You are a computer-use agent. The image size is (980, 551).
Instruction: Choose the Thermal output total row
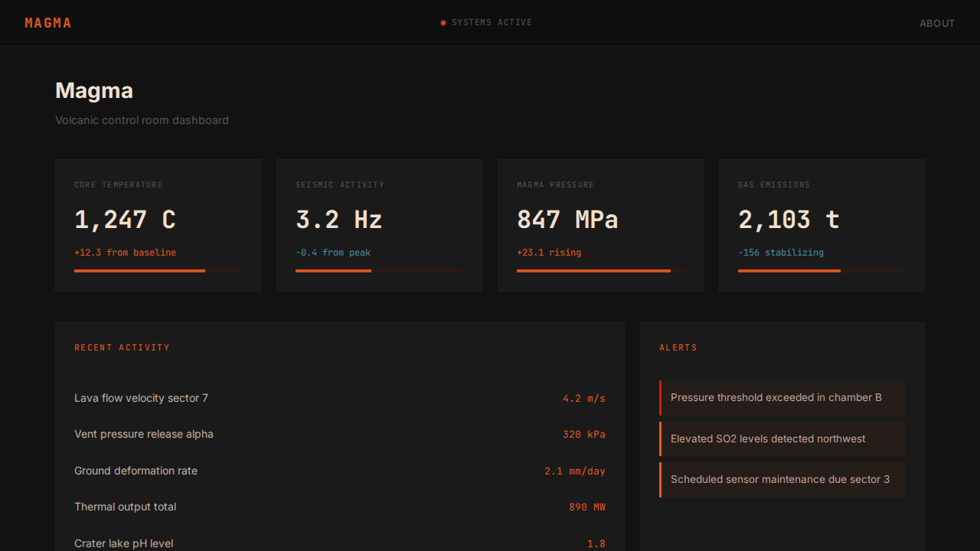[x=339, y=507]
